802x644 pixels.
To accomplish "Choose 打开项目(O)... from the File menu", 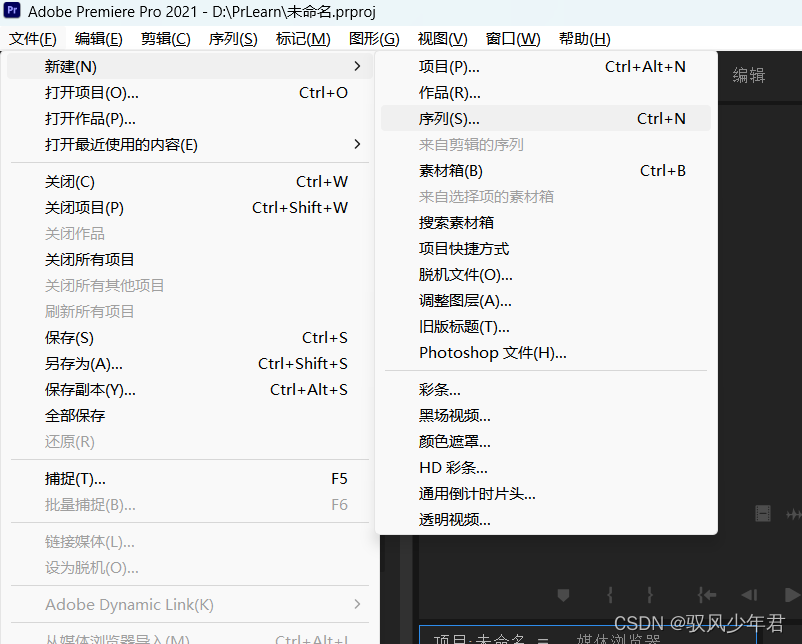I will (x=190, y=93).
